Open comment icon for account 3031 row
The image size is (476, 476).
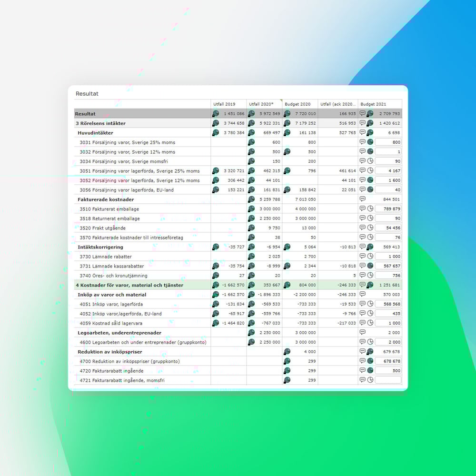point(363,142)
